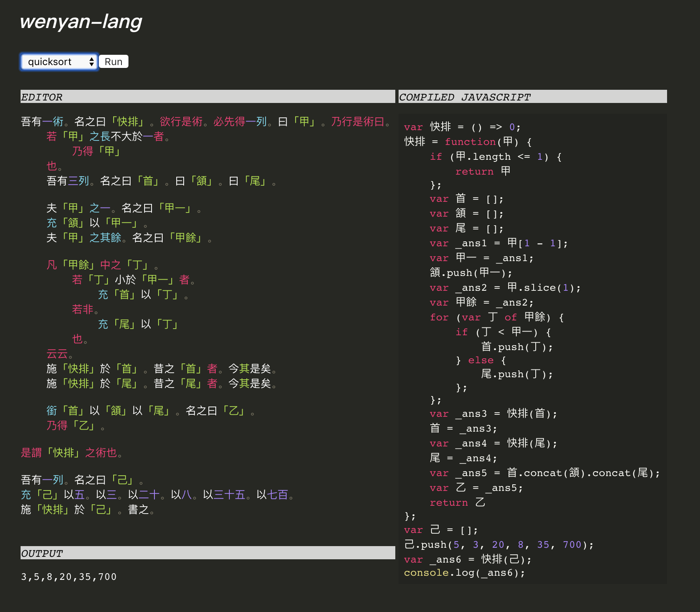Click the OUTPUT panel header
This screenshot has width=700, height=612.
[x=208, y=553]
